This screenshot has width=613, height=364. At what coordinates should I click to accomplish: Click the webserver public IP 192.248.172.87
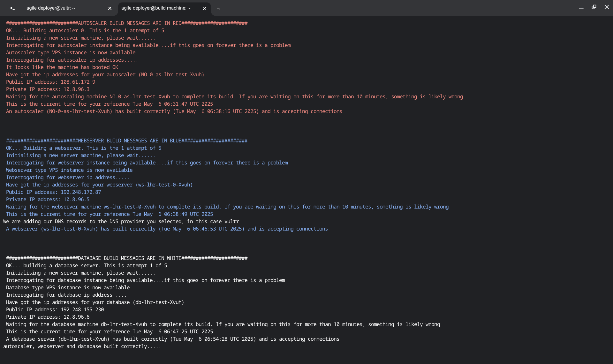[x=81, y=192]
